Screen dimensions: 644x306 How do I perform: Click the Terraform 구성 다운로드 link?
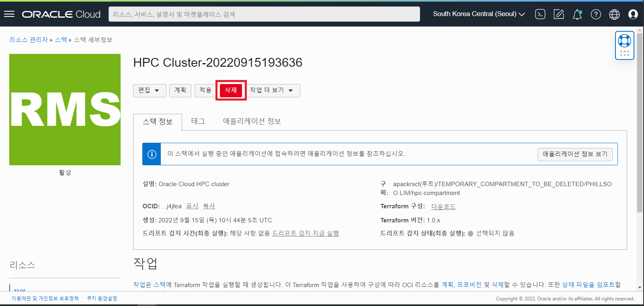pos(443,207)
